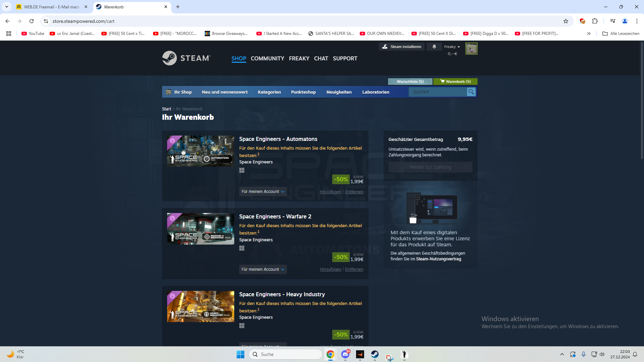Open the Laboratorien tab
The width and height of the screenshot is (644, 362).
tap(376, 92)
